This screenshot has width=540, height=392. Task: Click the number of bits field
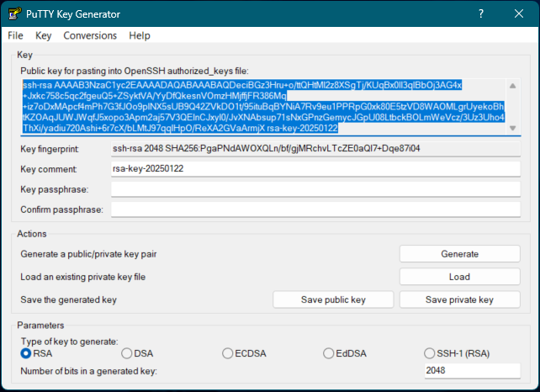click(x=472, y=371)
